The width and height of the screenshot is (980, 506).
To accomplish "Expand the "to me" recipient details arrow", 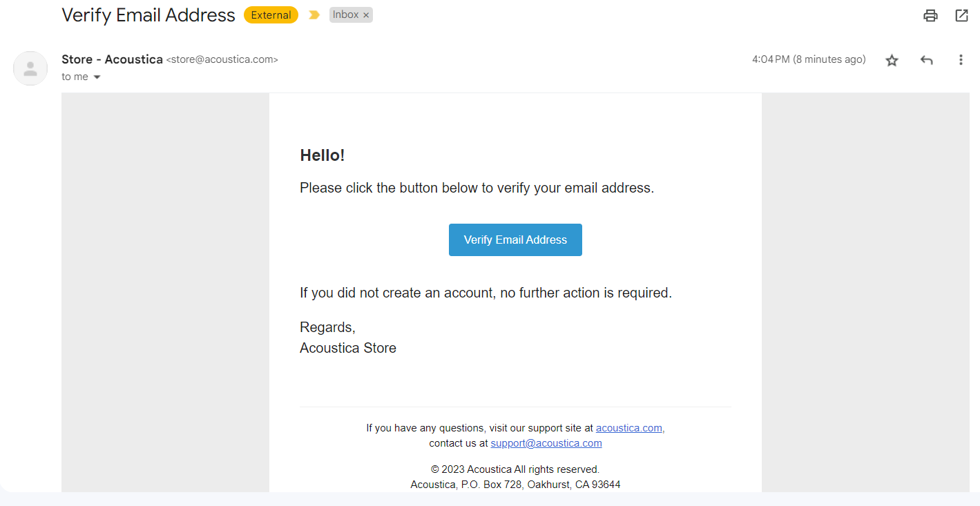I will 97,77.
